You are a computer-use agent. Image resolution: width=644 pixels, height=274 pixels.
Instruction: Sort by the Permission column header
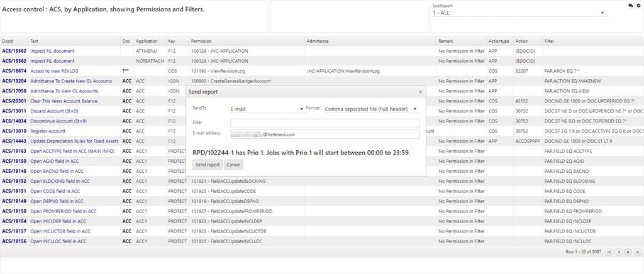[x=203, y=41]
